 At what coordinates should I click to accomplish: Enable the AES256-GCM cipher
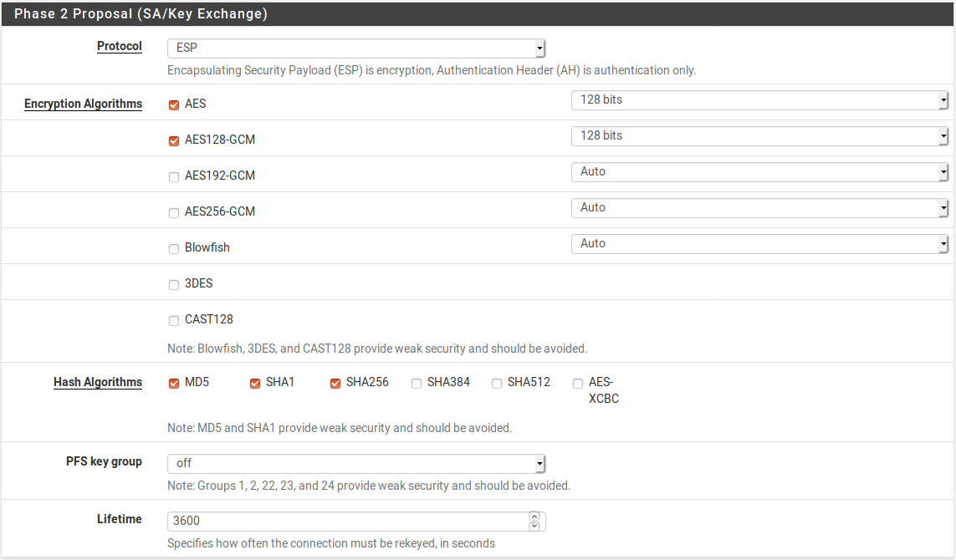tap(173, 212)
